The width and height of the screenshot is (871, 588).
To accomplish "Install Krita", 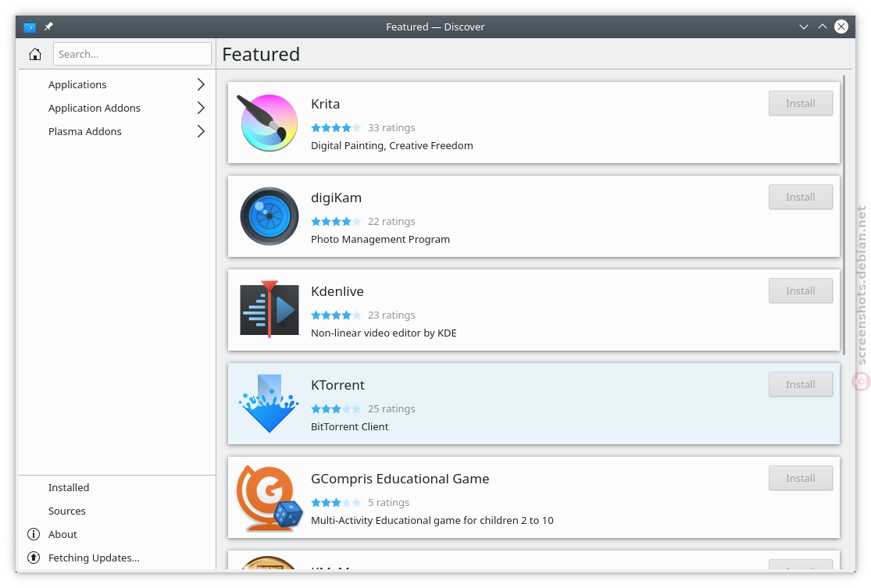I will 801,103.
